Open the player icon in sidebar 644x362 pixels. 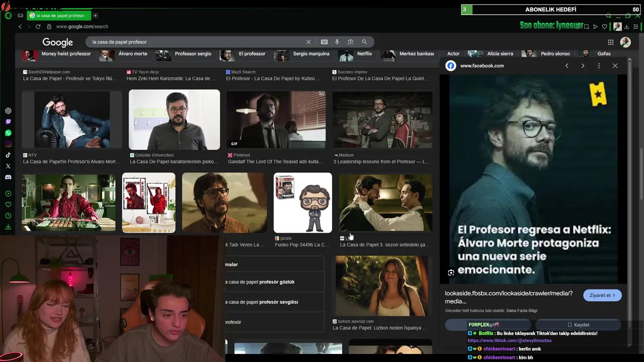(8, 194)
